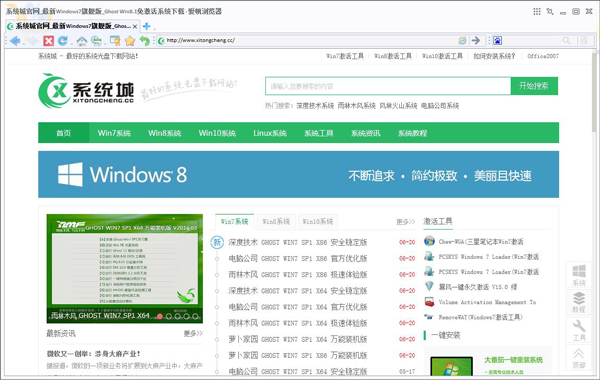The height and width of the screenshot is (380, 600).
Task: Click 更多>> beside 最新资讯
Action: (x=193, y=333)
